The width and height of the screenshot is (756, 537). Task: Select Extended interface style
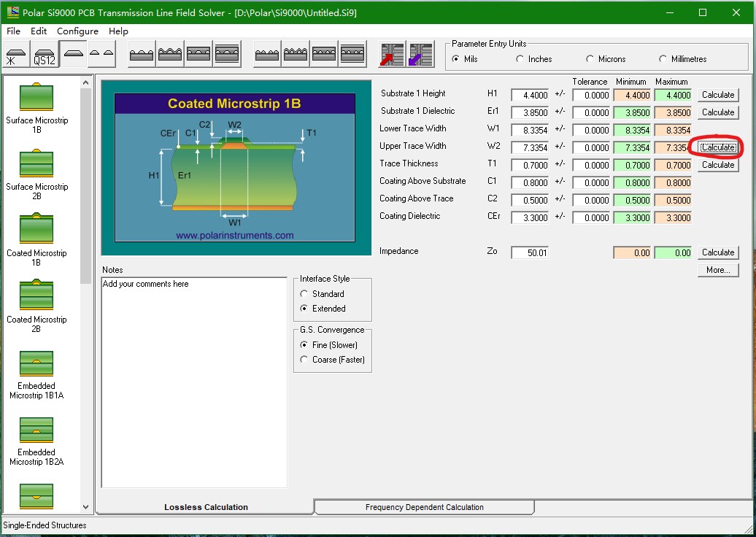click(x=323, y=309)
